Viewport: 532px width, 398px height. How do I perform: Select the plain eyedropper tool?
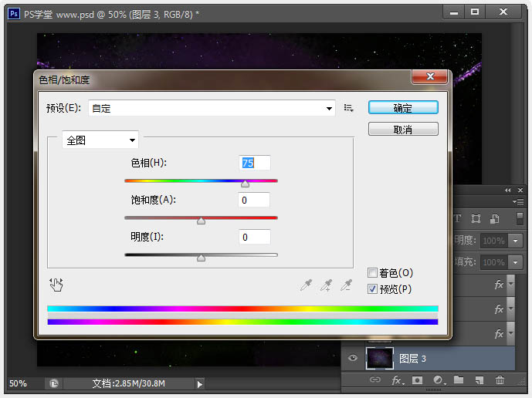[x=306, y=285]
